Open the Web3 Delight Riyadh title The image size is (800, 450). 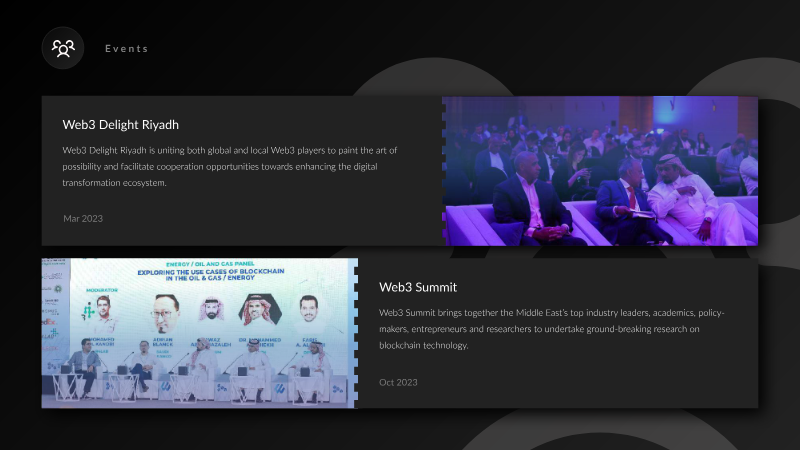[120, 124]
